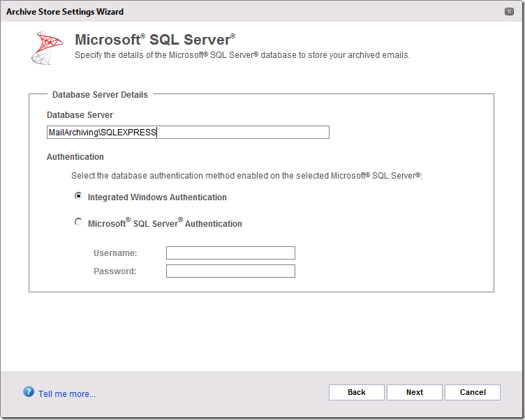Image resolution: width=525 pixels, height=420 pixels.
Task: Click the Database Server Details group label
Action: 100,95
